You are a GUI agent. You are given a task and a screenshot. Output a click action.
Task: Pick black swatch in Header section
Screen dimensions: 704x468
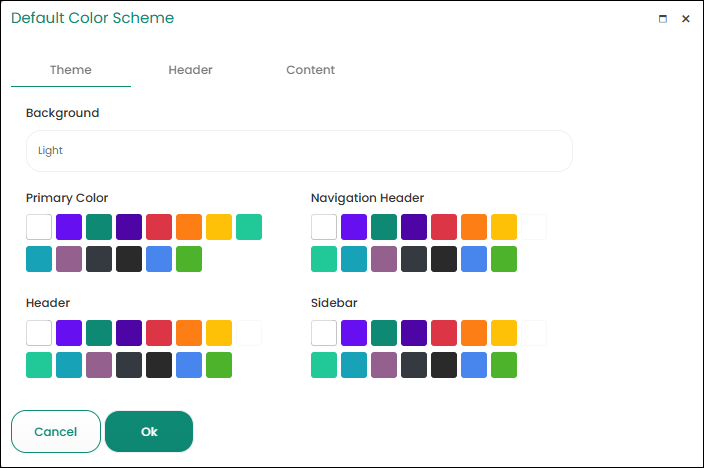[159, 365]
